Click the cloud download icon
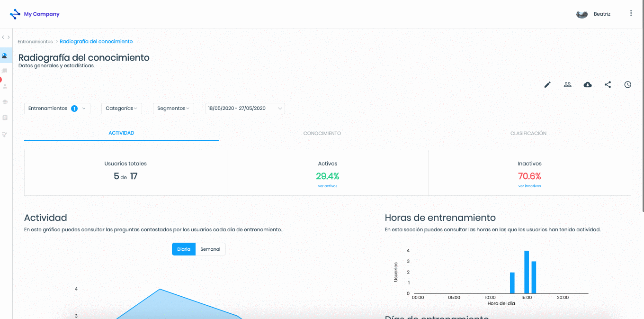644x319 pixels. point(588,85)
